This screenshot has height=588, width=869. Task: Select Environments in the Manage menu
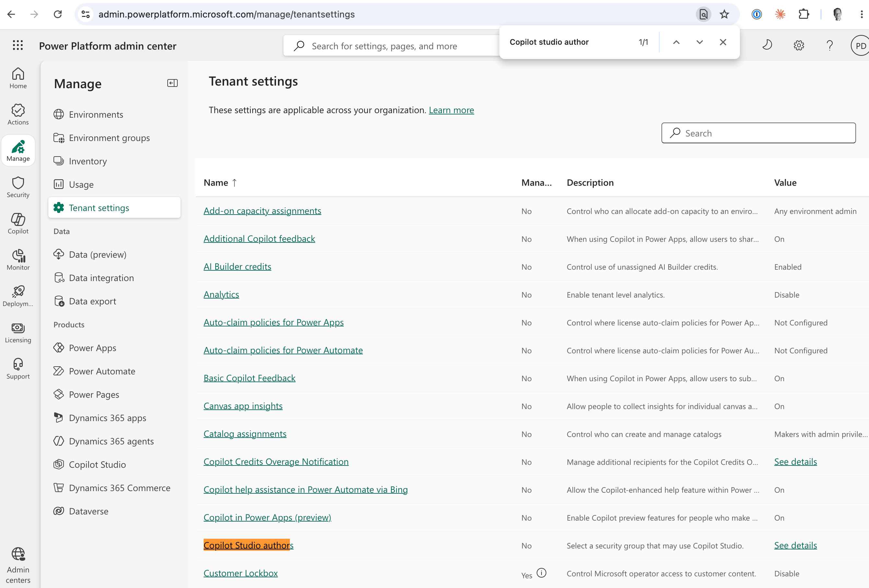tap(114, 114)
